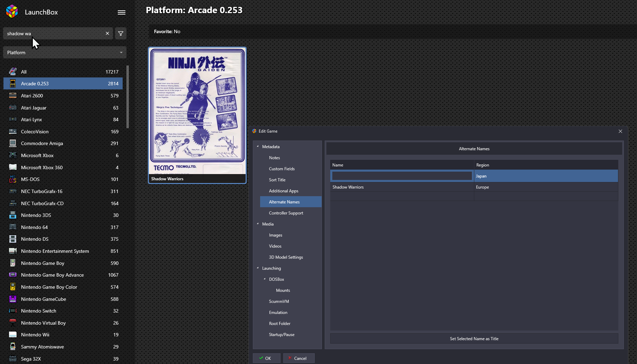Click the NEC TurboGrafx-CD icon
The height and width of the screenshot is (364, 637).
[13, 203]
